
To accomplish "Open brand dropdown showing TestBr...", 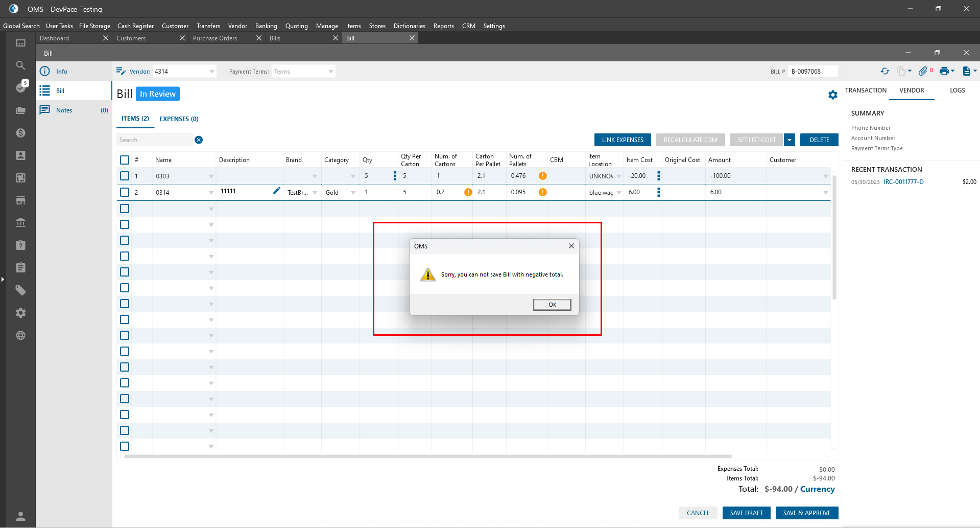I will pos(315,193).
